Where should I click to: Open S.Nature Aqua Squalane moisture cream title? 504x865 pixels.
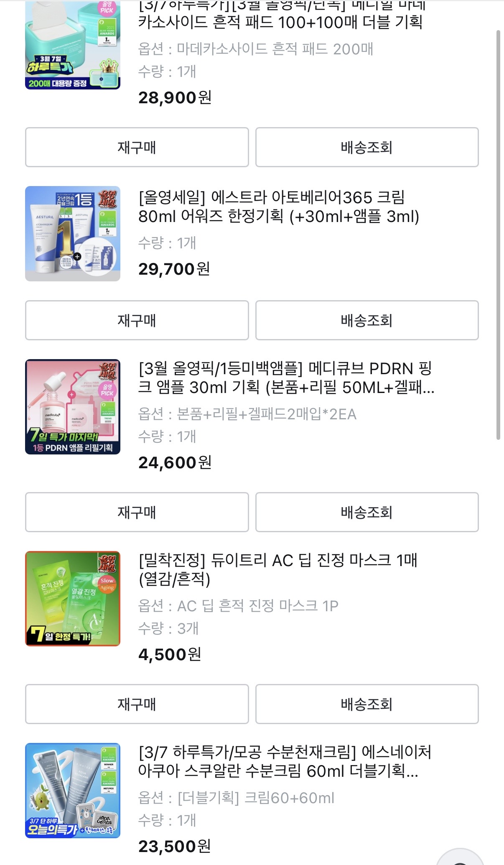pos(284,761)
